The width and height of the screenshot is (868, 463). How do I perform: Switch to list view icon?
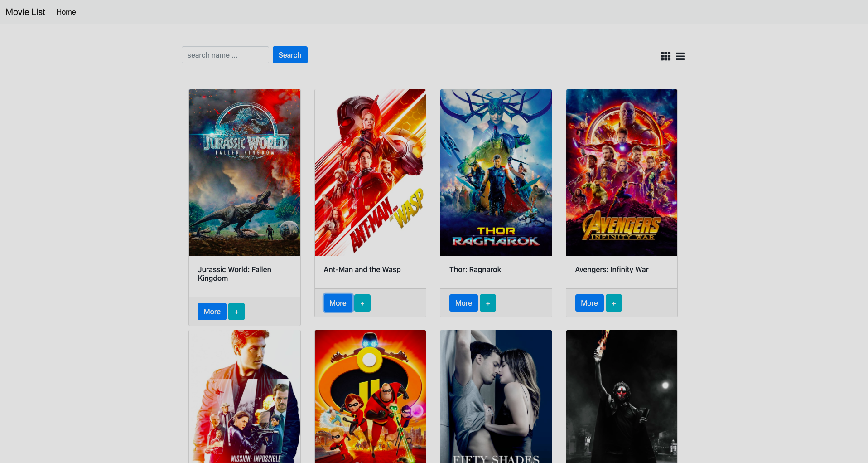pyautogui.click(x=680, y=56)
